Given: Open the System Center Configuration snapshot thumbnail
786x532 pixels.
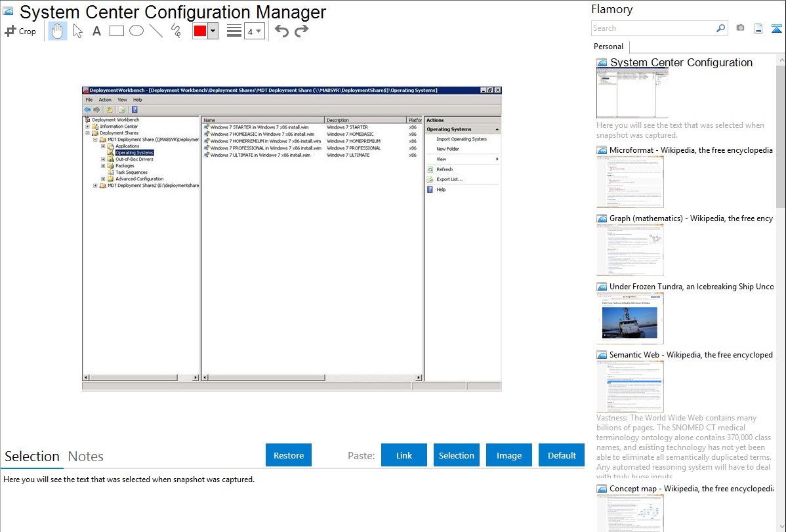Looking at the screenshot, I should click(x=632, y=93).
